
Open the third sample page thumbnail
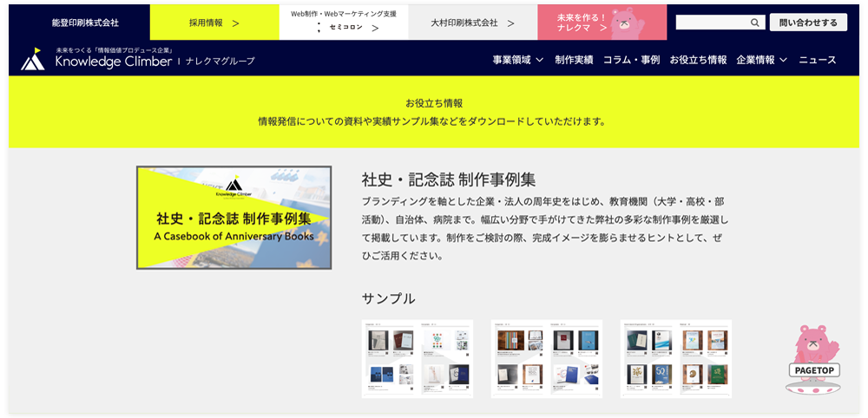point(676,358)
